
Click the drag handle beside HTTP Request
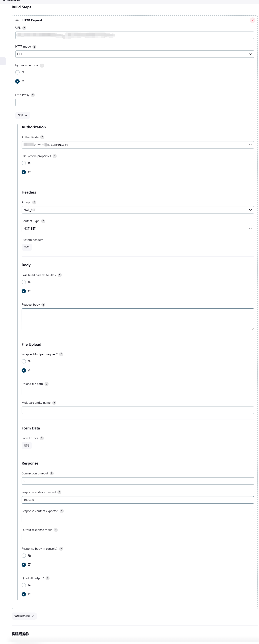coord(17,20)
